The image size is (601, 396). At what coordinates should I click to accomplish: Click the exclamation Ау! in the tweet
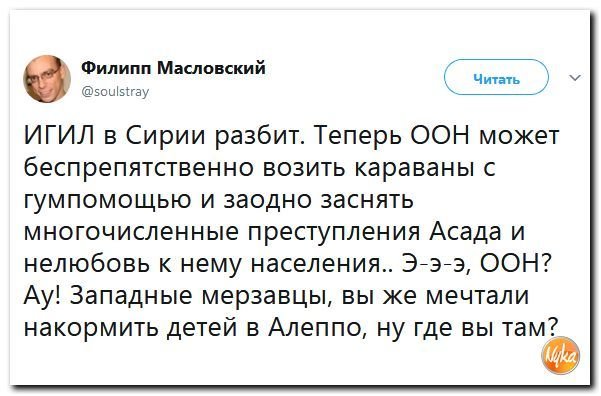[x=42, y=297]
